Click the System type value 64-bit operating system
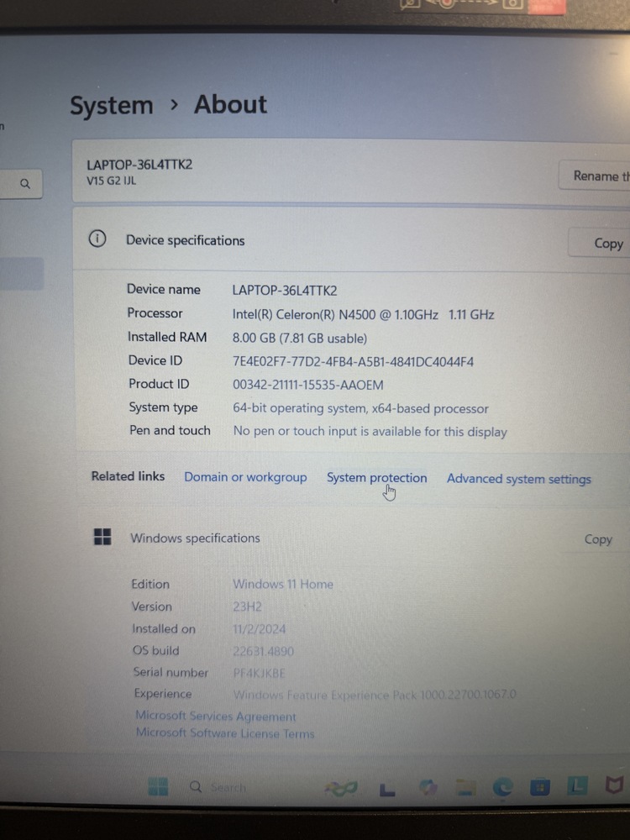Screen dimensions: 630x840 (x=360, y=409)
